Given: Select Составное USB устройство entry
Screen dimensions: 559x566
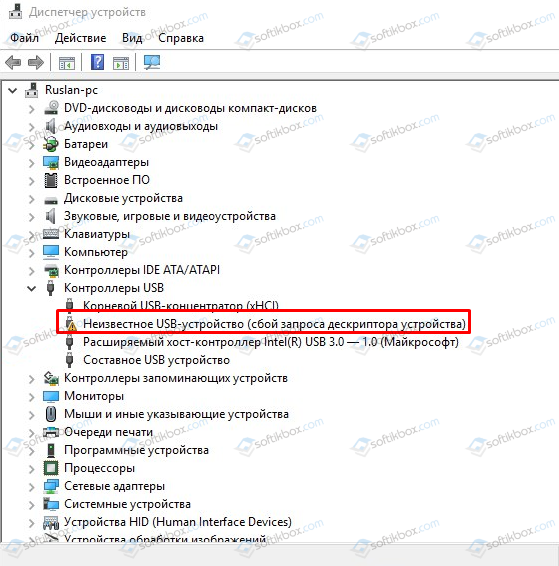Looking at the screenshot, I should click(156, 360).
